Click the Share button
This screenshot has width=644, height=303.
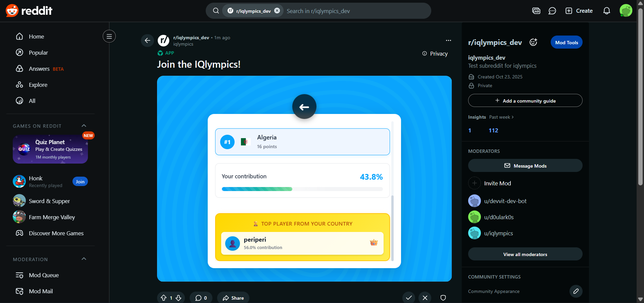pos(233,298)
